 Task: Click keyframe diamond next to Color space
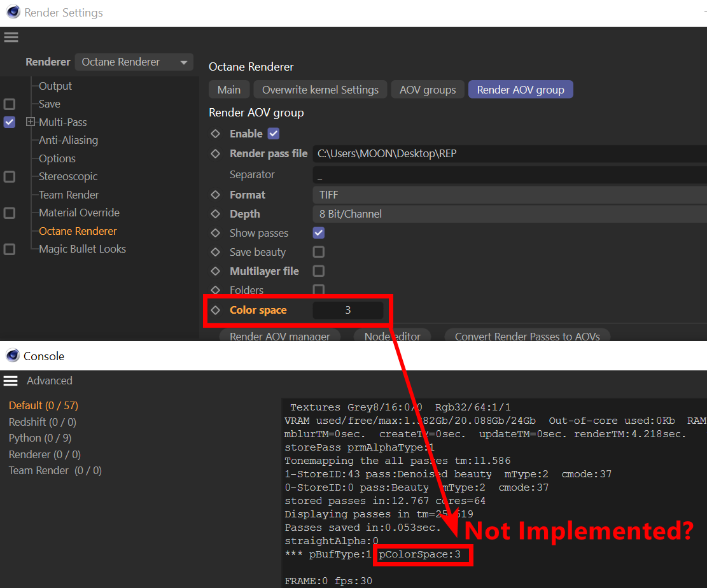point(216,310)
